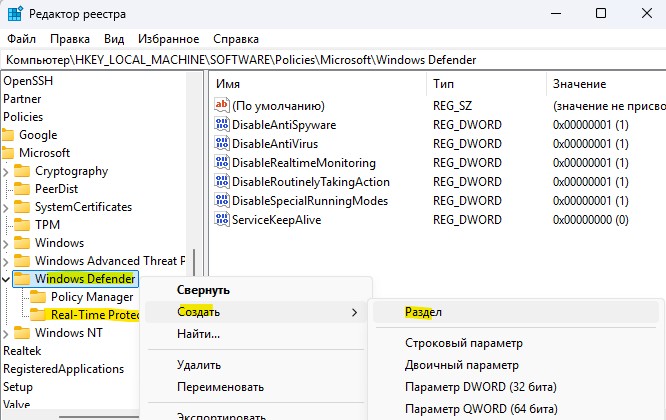Screen dimensions: 666x420
Task: Click ServiceKeepAlive data 0x00000000 (0)
Action: point(591,220)
